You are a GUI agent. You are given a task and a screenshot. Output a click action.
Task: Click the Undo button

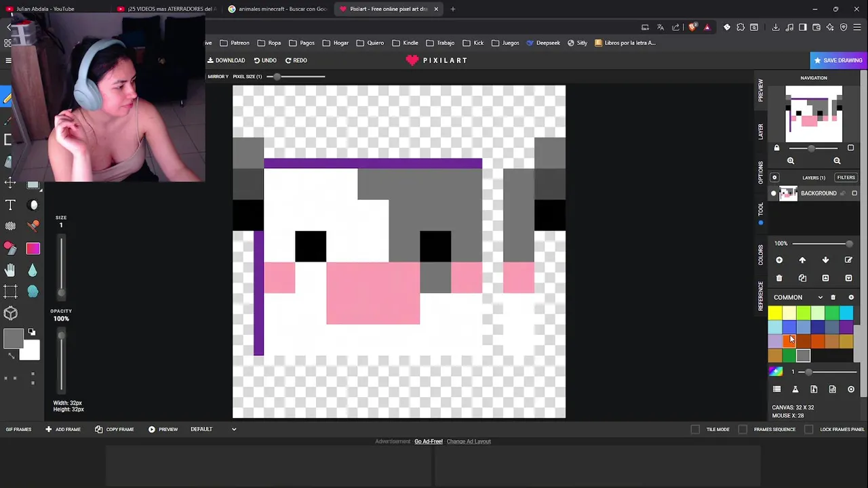point(265,60)
